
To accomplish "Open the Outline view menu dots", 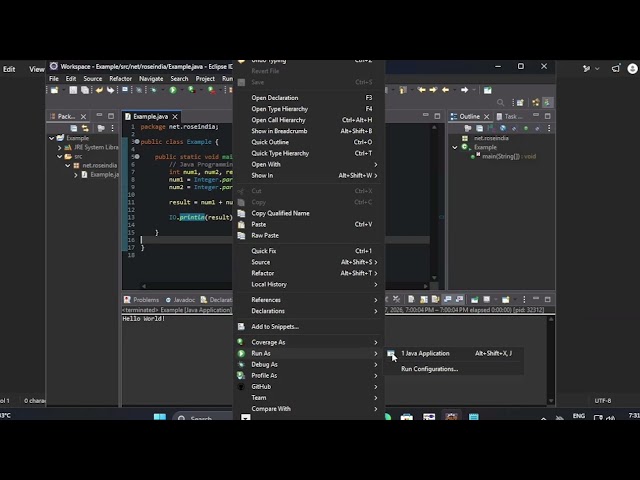I will coord(549,129).
